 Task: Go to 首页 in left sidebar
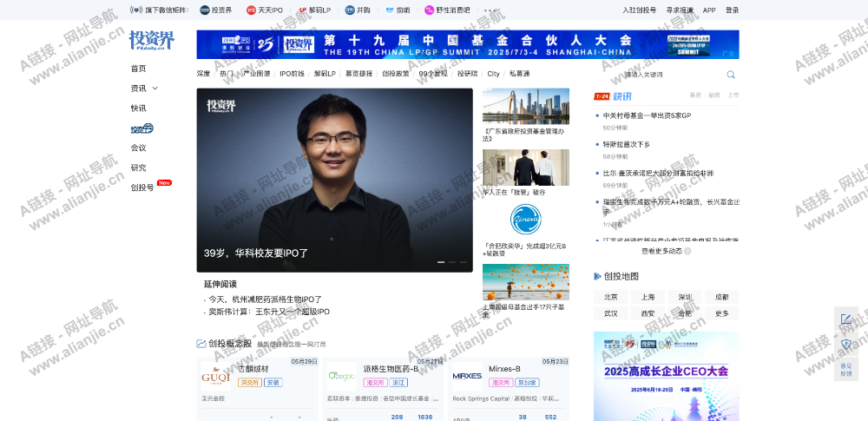(x=138, y=69)
